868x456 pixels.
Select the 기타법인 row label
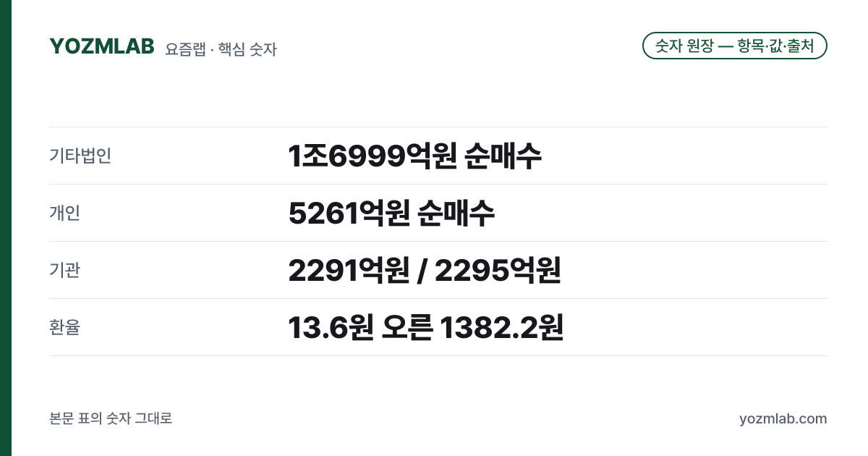tap(80, 156)
